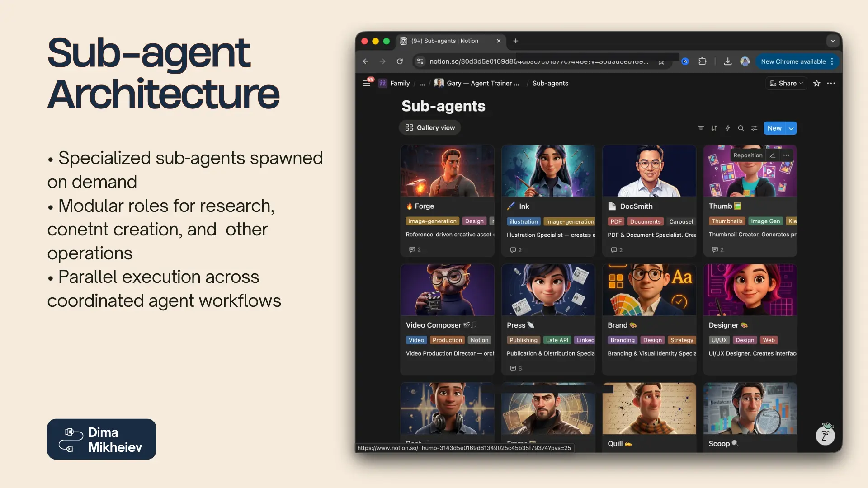The image size is (868, 488).
Task: Click the Strategy tag on Brand card
Action: pos(682,340)
